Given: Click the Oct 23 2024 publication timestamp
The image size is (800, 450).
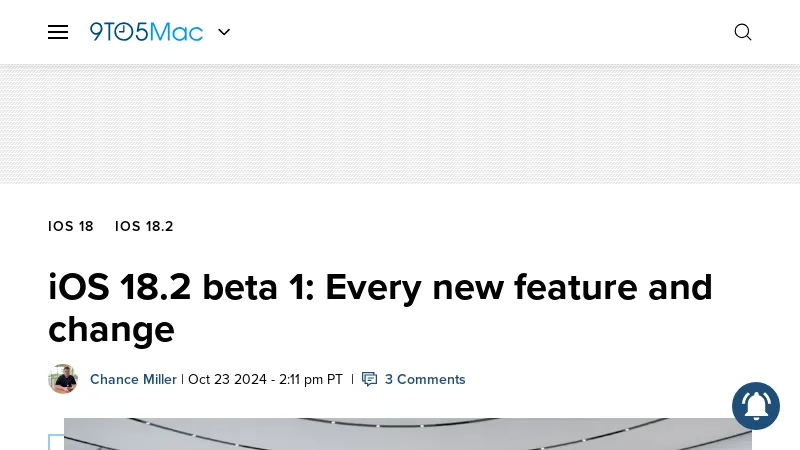Looking at the screenshot, I should [x=265, y=380].
